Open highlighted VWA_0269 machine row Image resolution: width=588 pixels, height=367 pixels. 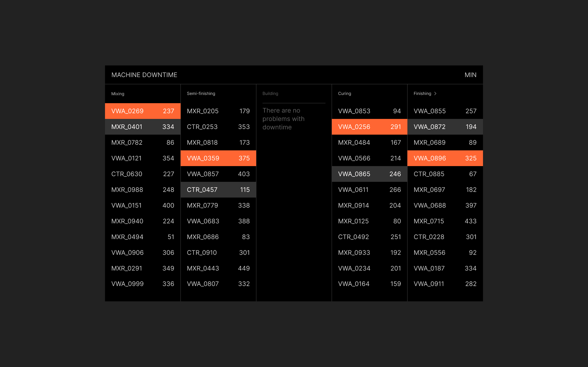143,111
